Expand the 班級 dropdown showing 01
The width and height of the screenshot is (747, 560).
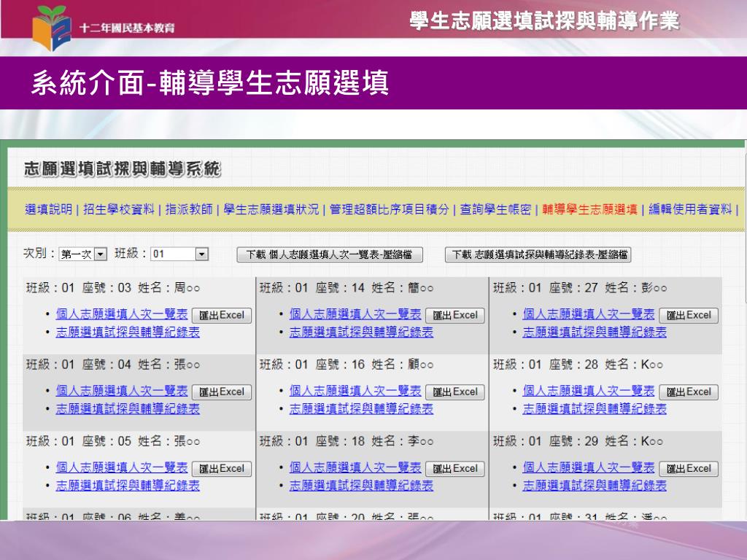point(179,254)
